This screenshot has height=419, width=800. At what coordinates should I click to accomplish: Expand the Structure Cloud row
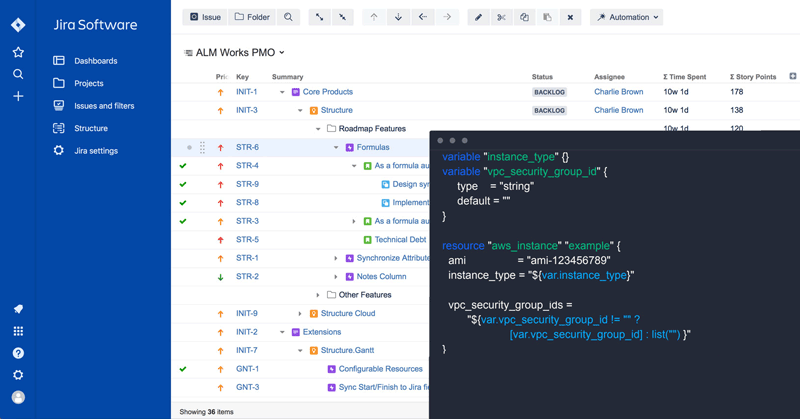300,313
